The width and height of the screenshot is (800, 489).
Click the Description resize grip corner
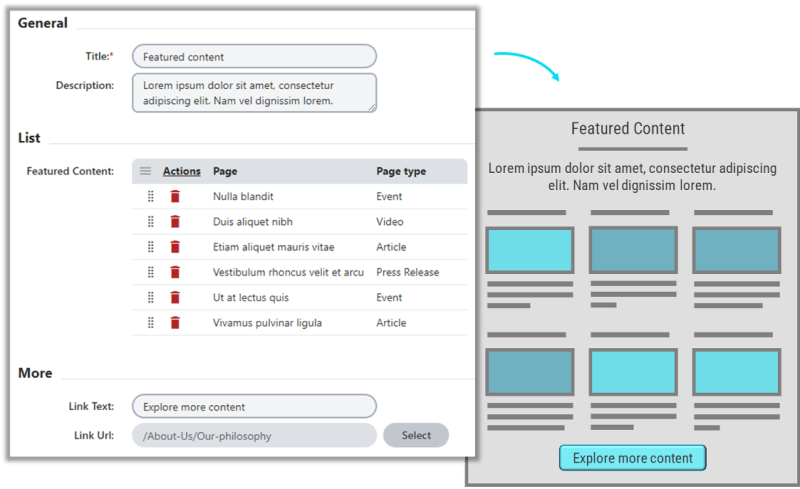pyautogui.click(x=372, y=108)
